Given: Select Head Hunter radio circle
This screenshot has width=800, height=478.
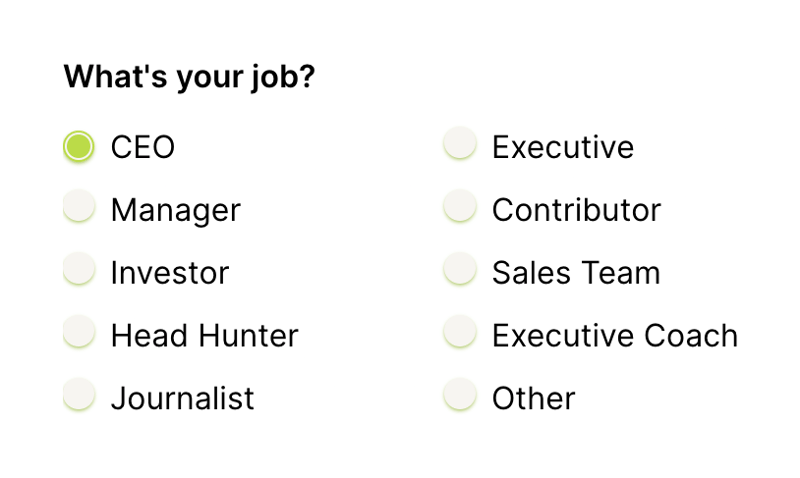Looking at the screenshot, I should coord(78,333).
